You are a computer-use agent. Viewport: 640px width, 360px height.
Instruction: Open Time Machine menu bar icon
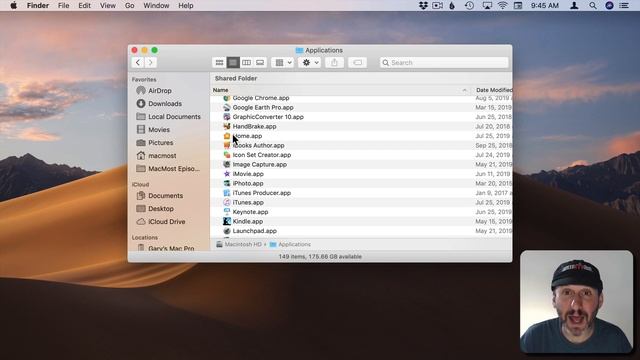[469, 6]
